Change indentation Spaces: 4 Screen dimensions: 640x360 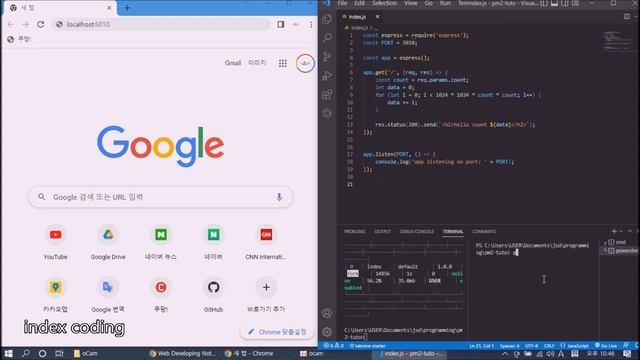click(x=510, y=346)
